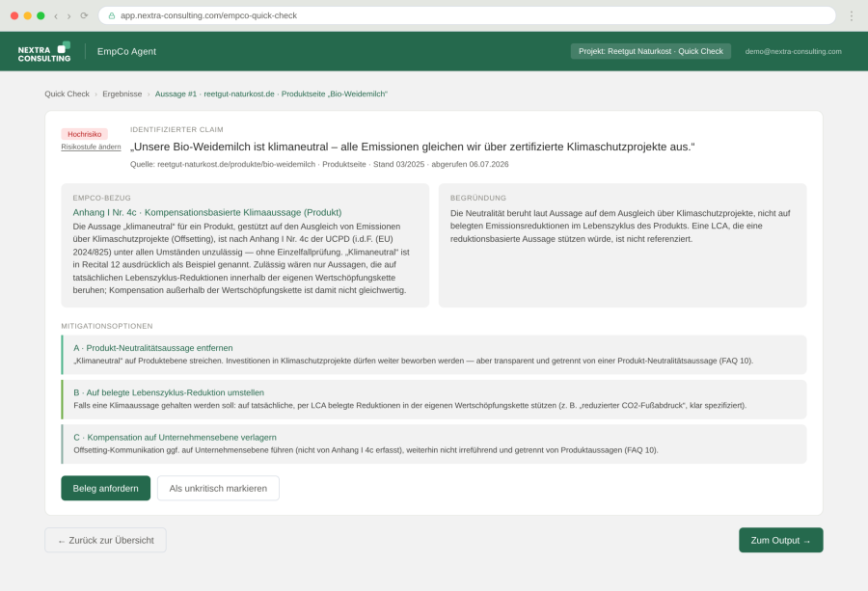The width and height of the screenshot is (868, 591).
Task: Click the quoted claim headline text
Action: 413,148
